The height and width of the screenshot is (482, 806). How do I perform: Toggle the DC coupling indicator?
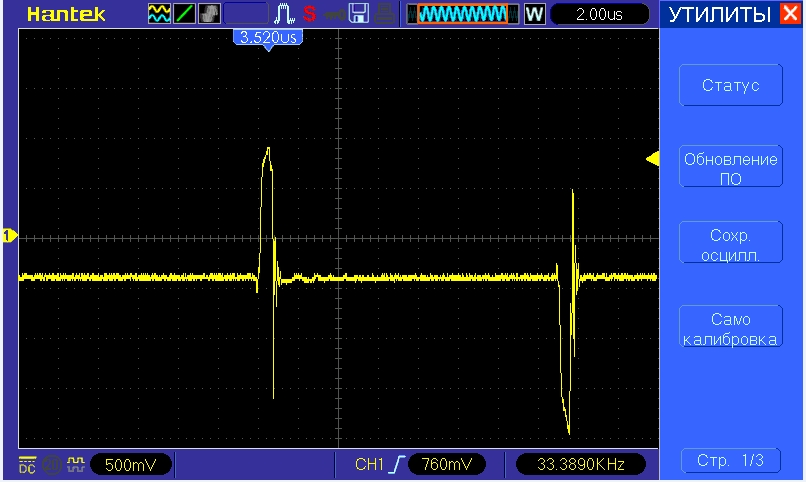[26, 465]
